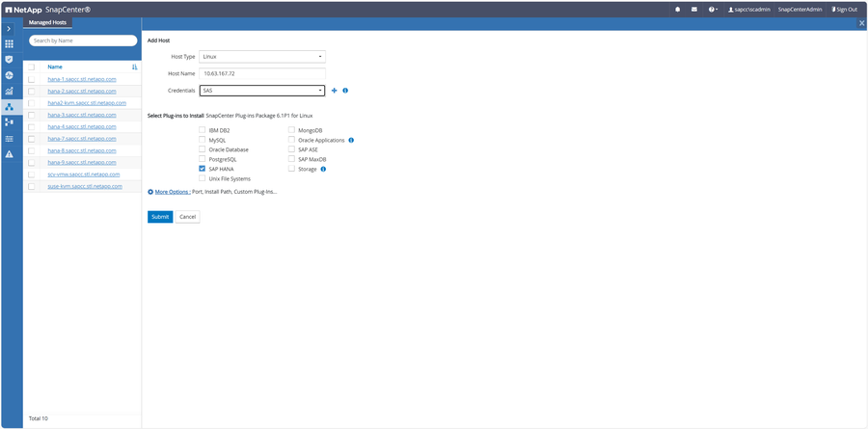Open the Host Type dropdown
The width and height of the screenshot is (868, 429).
coord(262,57)
